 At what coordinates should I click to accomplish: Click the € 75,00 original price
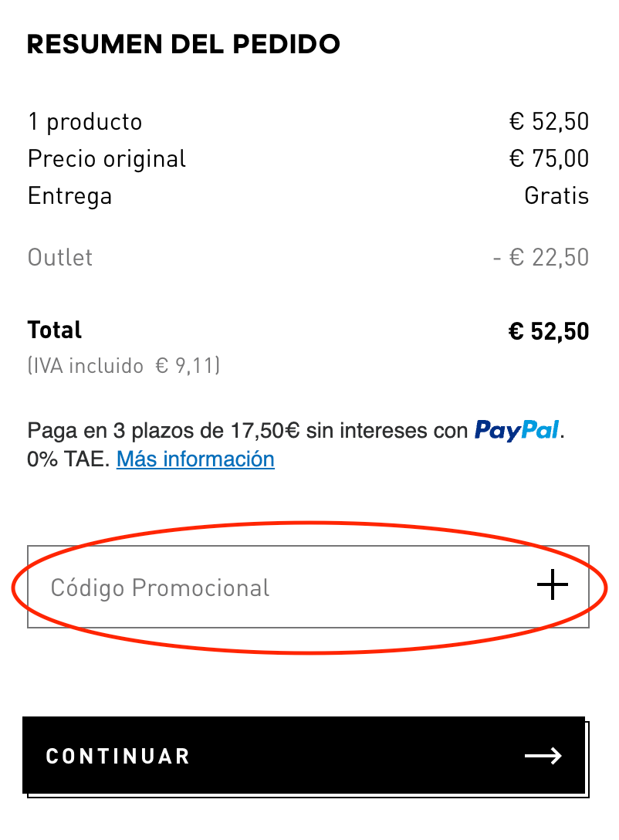[x=549, y=159]
